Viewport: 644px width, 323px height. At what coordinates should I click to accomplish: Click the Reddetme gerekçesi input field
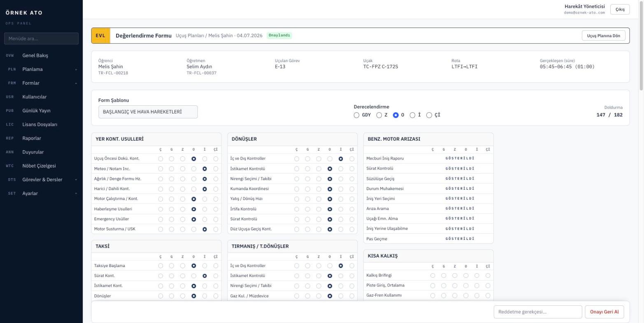pyautogui.click(x=538, y=312)
